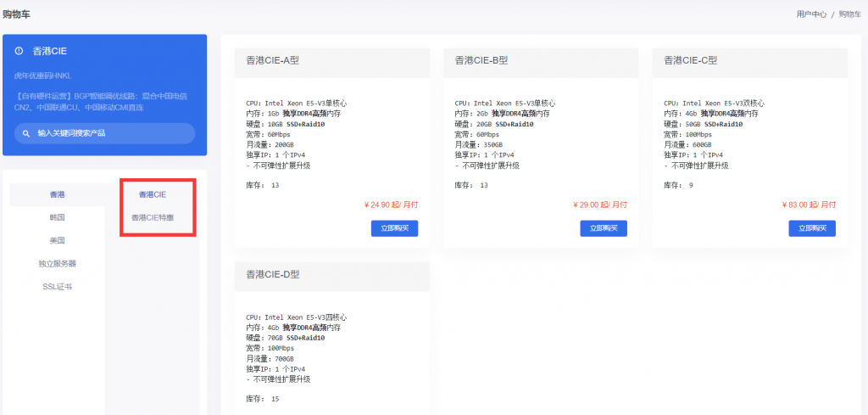This screenshot has width=868, height=415.
Task: Switch to the 香港CIE特惠 product group
Action: [153, 217]
